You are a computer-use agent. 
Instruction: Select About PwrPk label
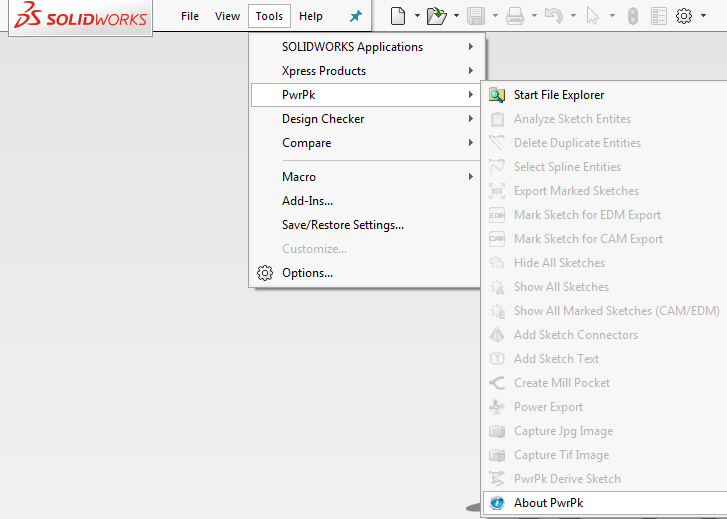coord(548,503)
